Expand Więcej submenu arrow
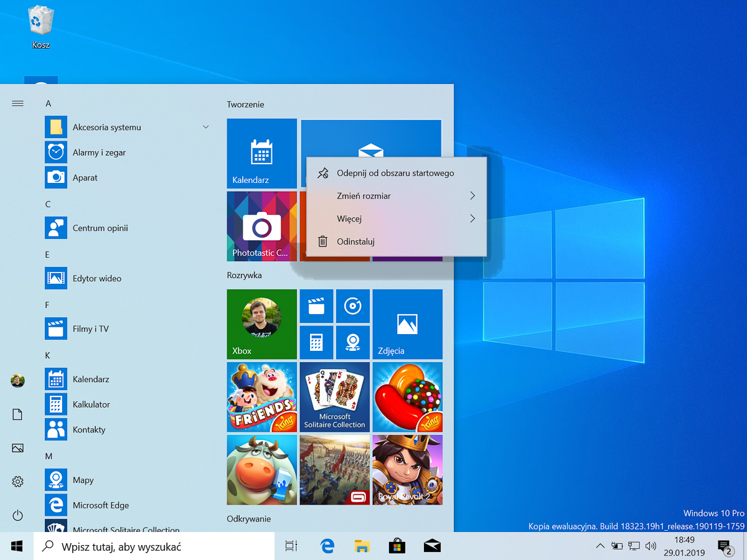 coord(472,218)
